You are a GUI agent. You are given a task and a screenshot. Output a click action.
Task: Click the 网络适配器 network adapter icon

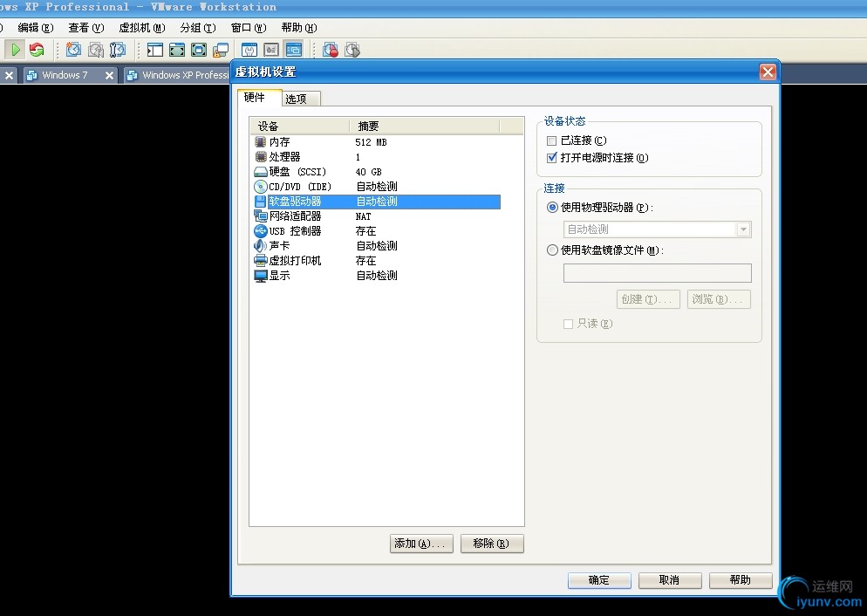pos(261,216)
